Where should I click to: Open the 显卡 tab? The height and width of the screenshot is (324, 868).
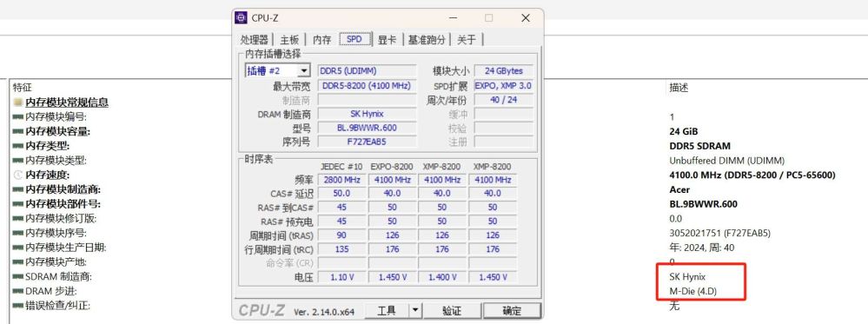pyautogui.click(x=387, y=39)
